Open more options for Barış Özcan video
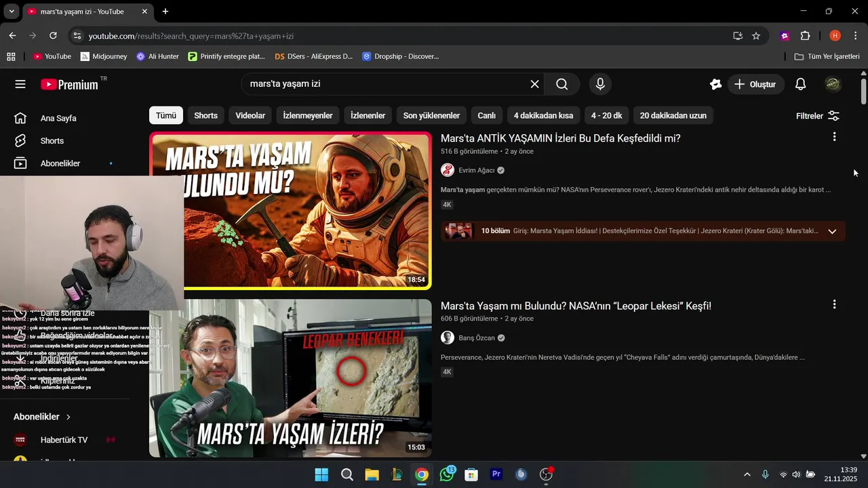The height and width of the screenshot is (488, 868). (834, 304)
